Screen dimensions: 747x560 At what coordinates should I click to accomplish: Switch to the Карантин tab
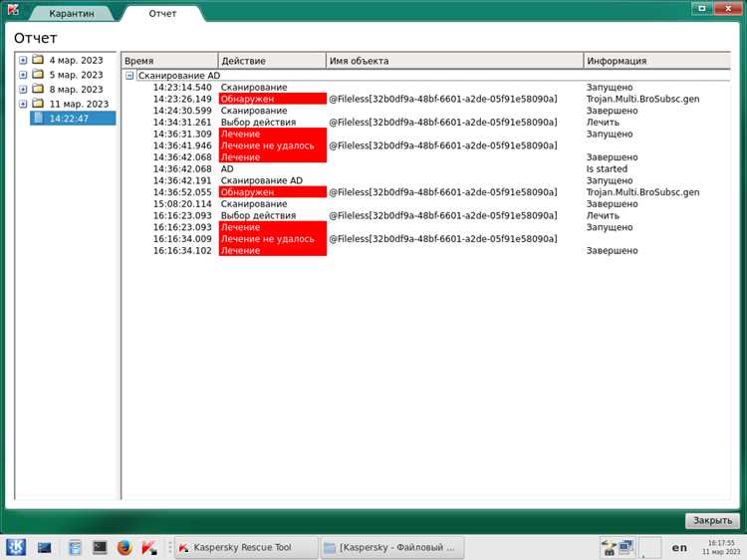point(72,13)
